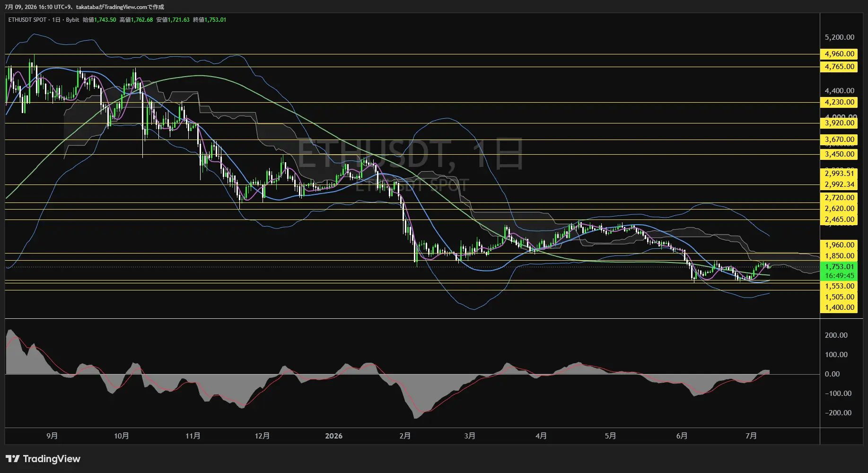Click the TradingView logo at bottom left
The image size is (868, 473).
(43, 459)
